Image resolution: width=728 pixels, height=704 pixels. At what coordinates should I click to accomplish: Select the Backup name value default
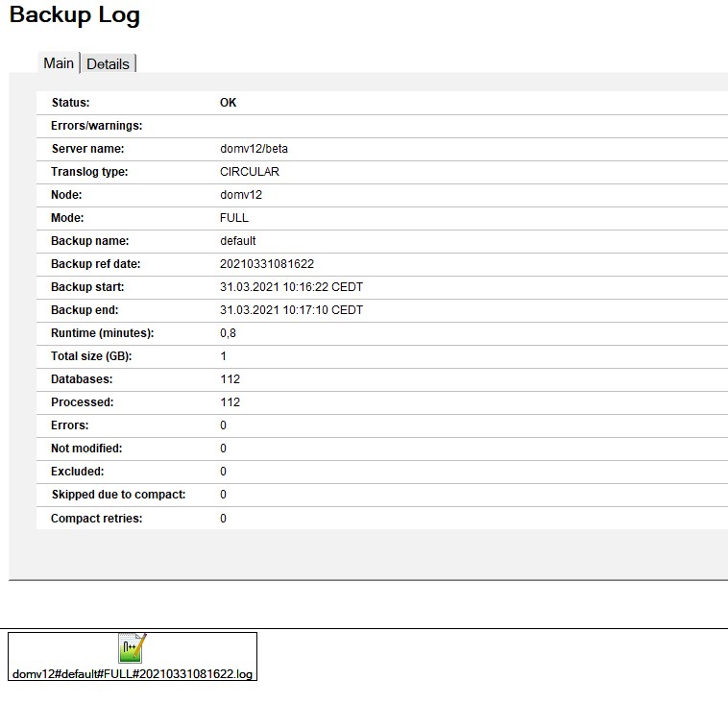coord(238,241)
